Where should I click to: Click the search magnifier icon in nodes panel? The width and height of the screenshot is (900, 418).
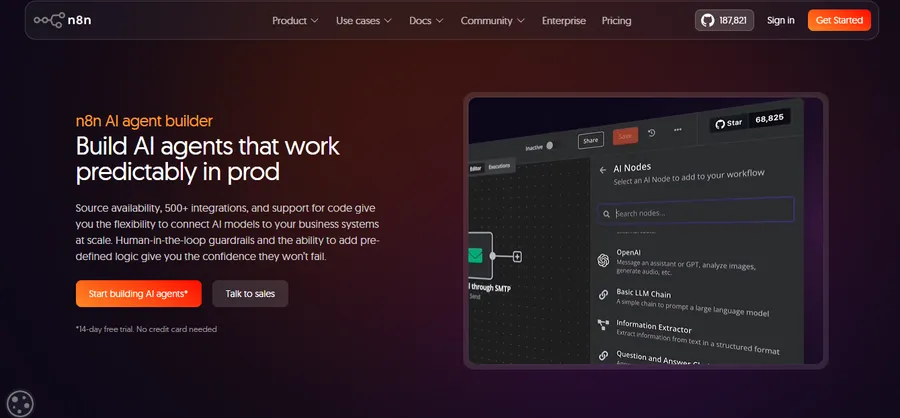point(606,214)
